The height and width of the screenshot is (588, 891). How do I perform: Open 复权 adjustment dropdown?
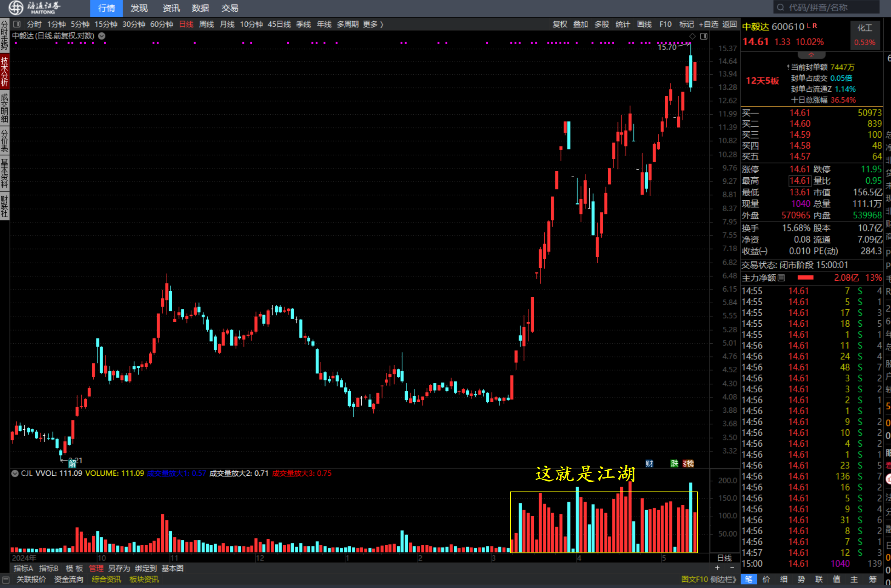pyautogui.click(x=560, y=24)
